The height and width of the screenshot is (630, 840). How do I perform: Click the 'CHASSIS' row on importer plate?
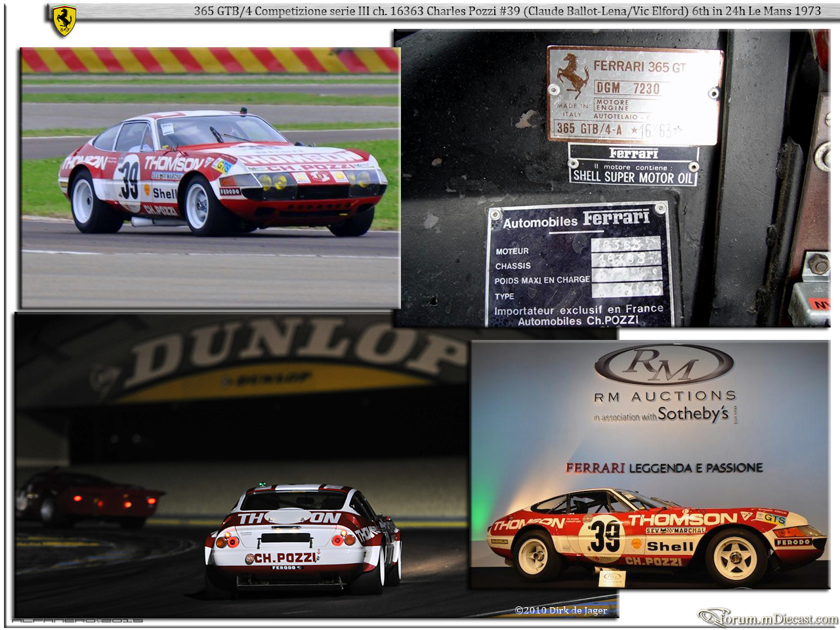[577, 264]
